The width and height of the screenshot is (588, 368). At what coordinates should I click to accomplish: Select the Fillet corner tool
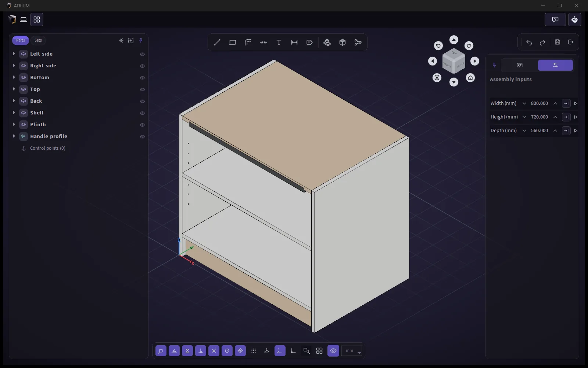pyautogui.click(x=248, y=42)
